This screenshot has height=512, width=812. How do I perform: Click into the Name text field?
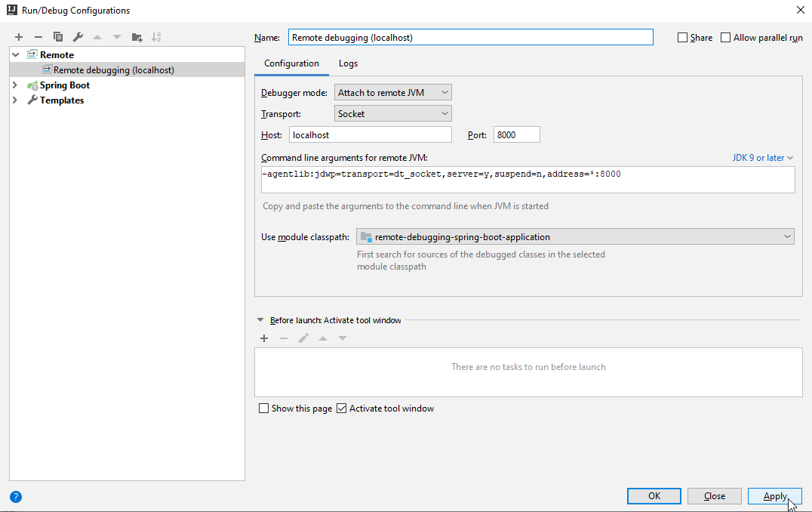(x=471, y=37)
